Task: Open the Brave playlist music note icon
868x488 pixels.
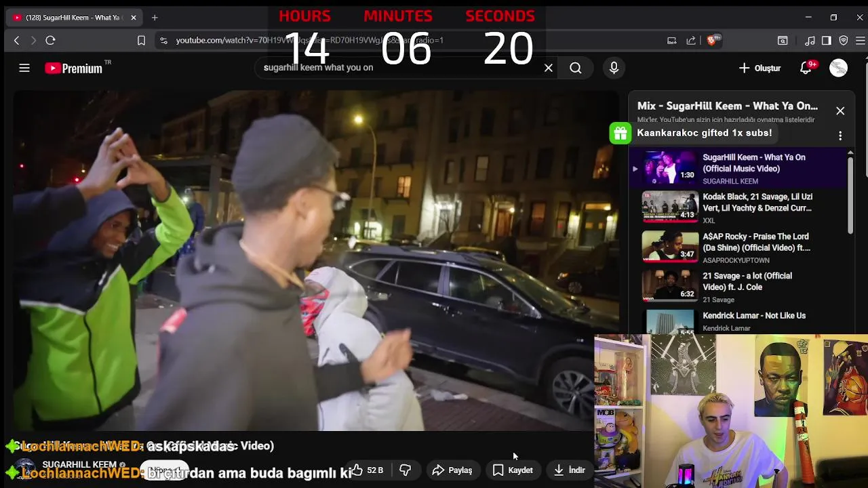Action: click(x=810, y=41)
